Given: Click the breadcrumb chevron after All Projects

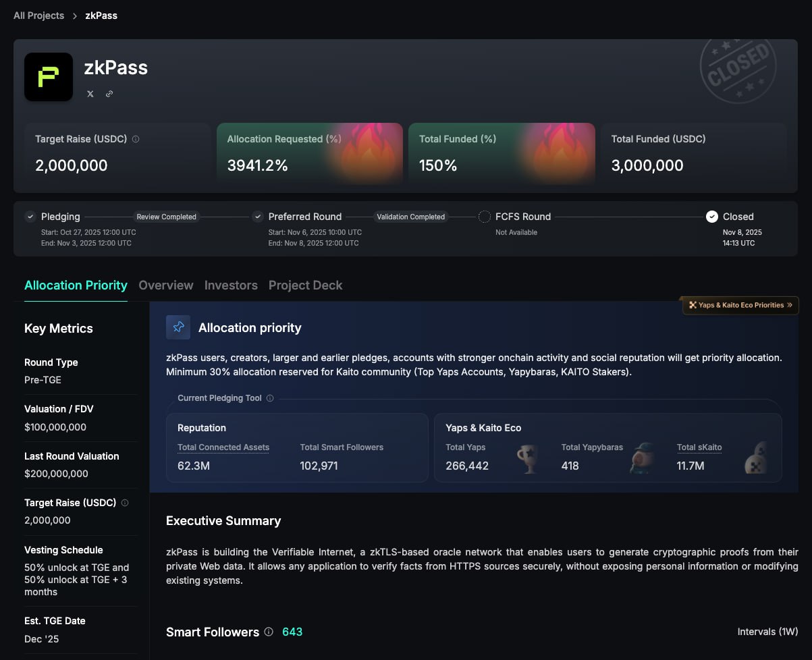Looking at the screenshot, I should [75, 16].
